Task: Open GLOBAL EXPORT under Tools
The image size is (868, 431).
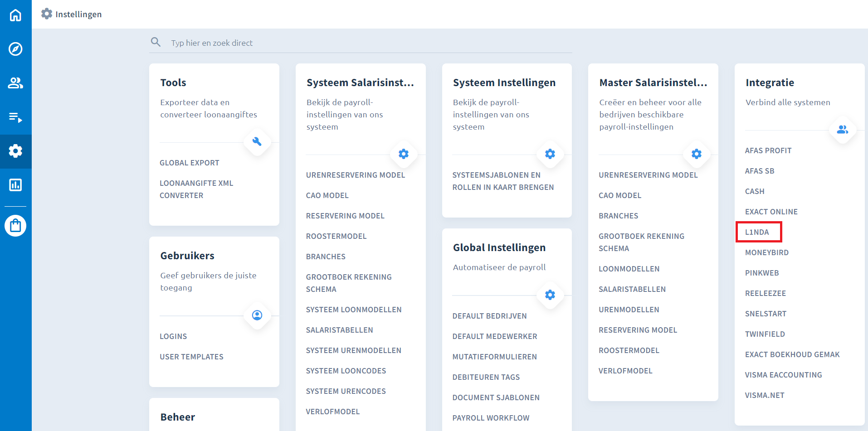Action: tap(190, 163)
